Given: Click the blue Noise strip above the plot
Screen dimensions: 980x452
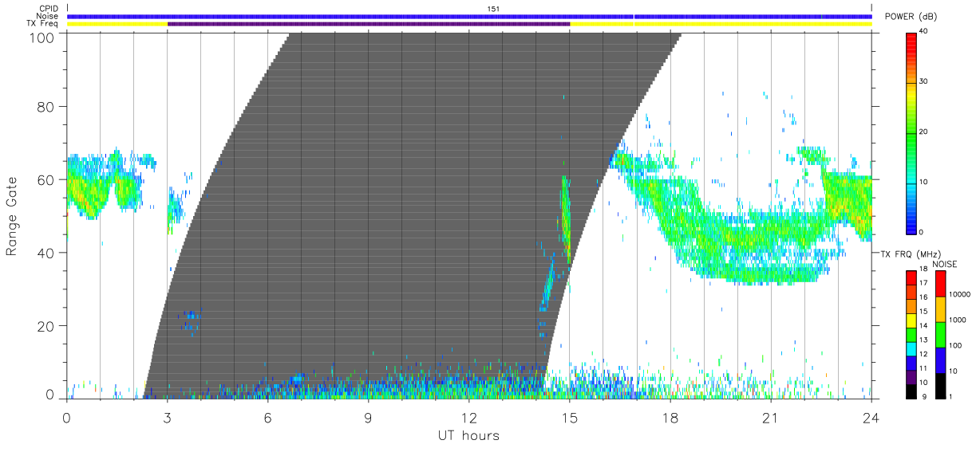Looking at the screenshot, I should 469,16.
